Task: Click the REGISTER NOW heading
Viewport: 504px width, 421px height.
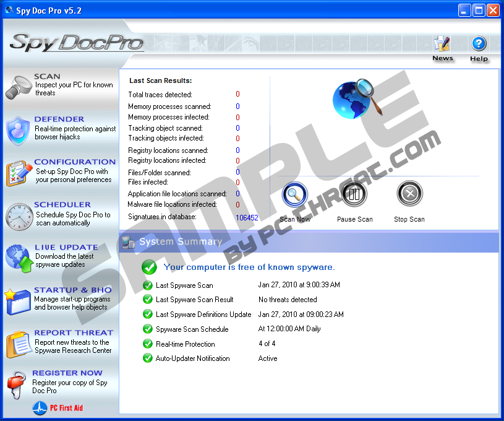Action: [67, 373]
